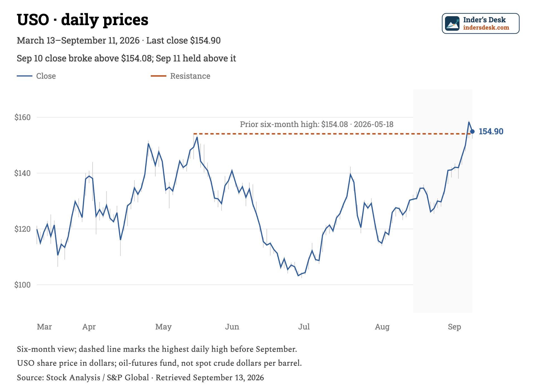This screenshot has height=392, width=536.
Task: Click the blue Close legend line swatch
Action: click(25, 76)
